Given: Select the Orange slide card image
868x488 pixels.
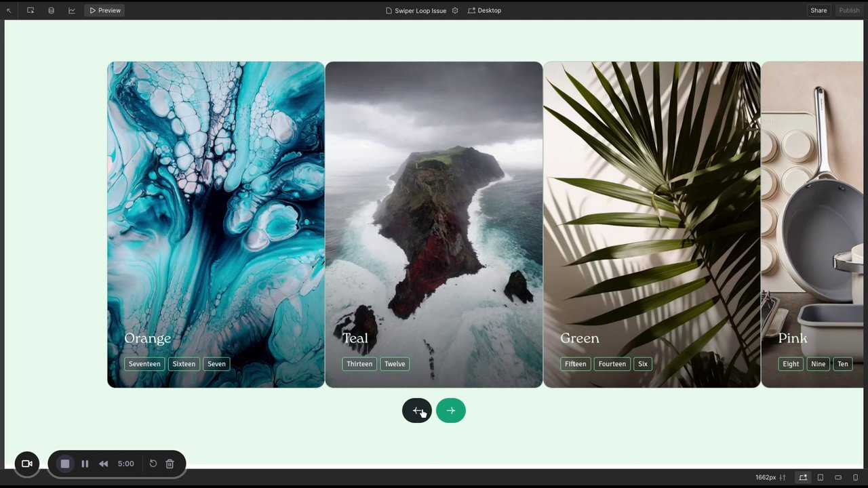Looking at the screenshot, I should pyautogui.click(x=216, y=224).
